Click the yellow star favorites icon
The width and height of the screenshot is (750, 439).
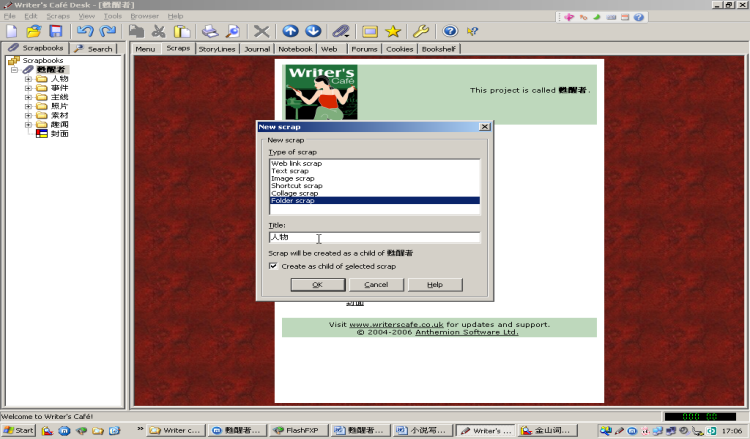pos(393,32)
